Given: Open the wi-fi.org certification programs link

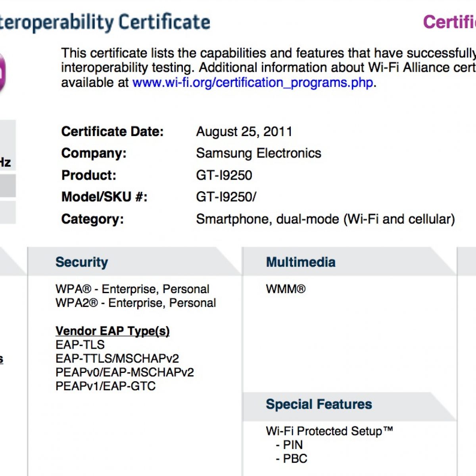Looking at the screenshot, I should 252,83.
